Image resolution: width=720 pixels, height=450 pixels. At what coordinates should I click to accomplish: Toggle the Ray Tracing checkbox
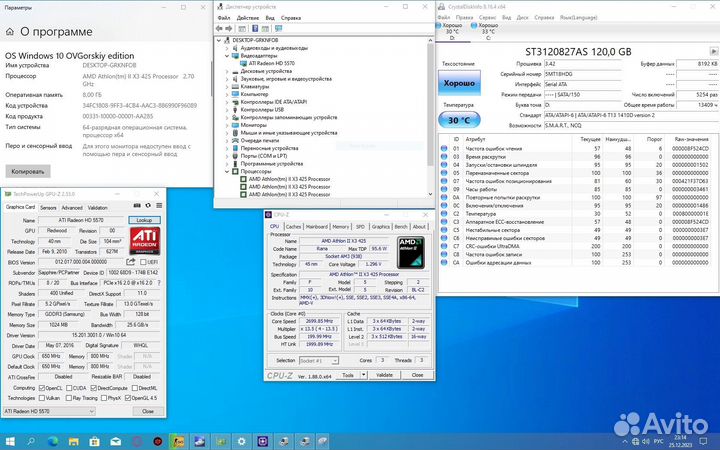[69, 398]
